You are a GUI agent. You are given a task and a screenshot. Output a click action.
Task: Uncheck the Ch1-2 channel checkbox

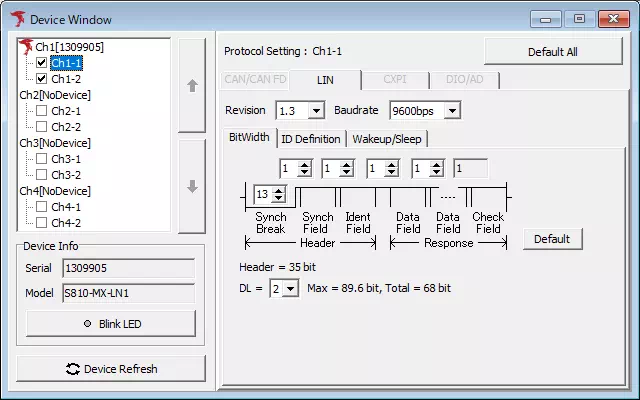(42, 78)
